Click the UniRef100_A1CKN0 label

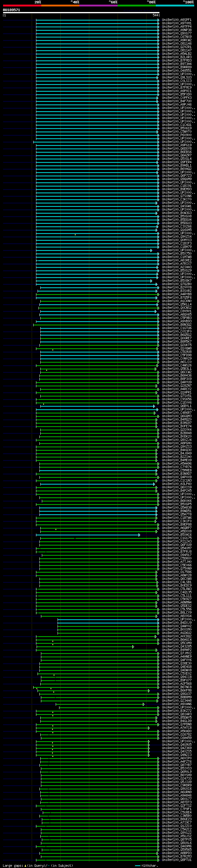(x=176, y=301)
